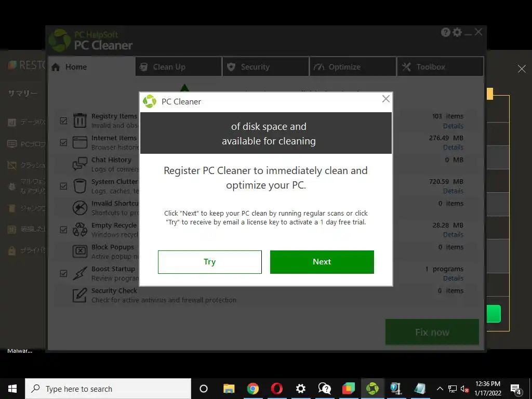Open Details for Boost Startup programs
The width and height of the screenshot is (532, 399).
[453, 278]
